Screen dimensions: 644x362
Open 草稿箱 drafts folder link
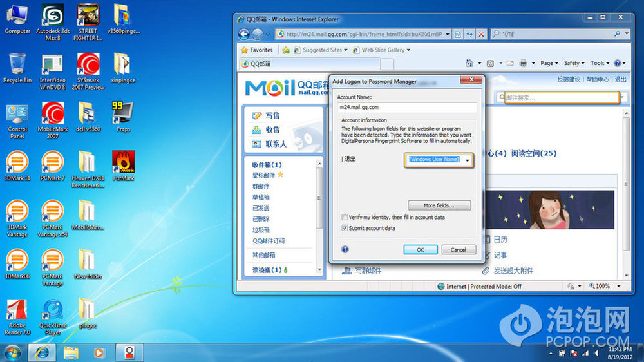261,197
